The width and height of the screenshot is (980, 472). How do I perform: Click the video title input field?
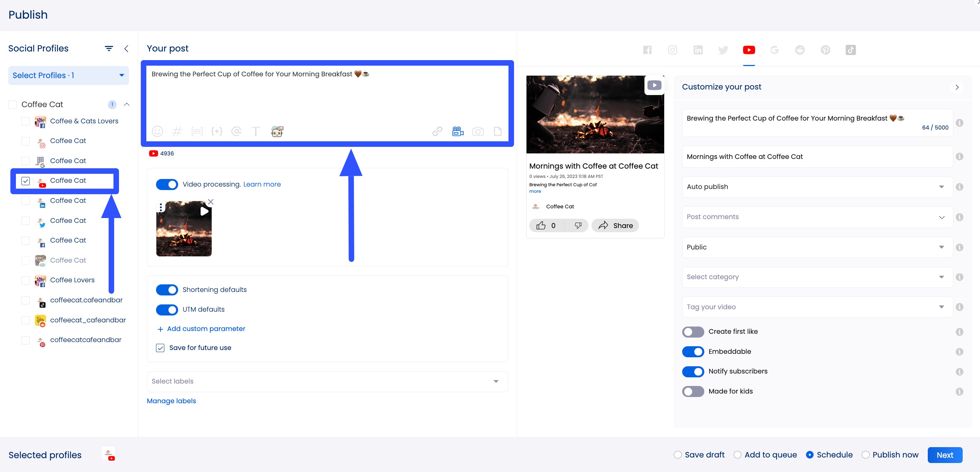pos(817,157)
